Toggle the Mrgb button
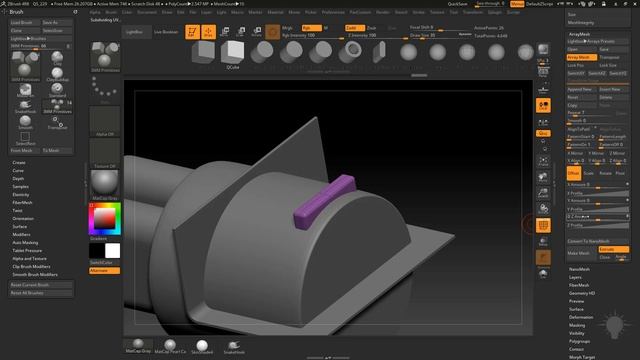The width and height of the screenshot is (640, 360). (x=287, y=28)
